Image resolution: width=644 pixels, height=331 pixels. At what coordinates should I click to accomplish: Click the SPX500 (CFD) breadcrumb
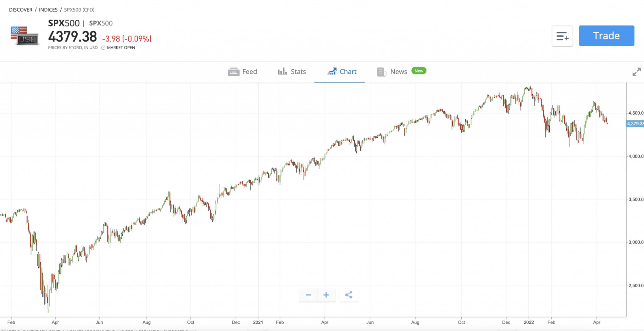coord(79,10)
